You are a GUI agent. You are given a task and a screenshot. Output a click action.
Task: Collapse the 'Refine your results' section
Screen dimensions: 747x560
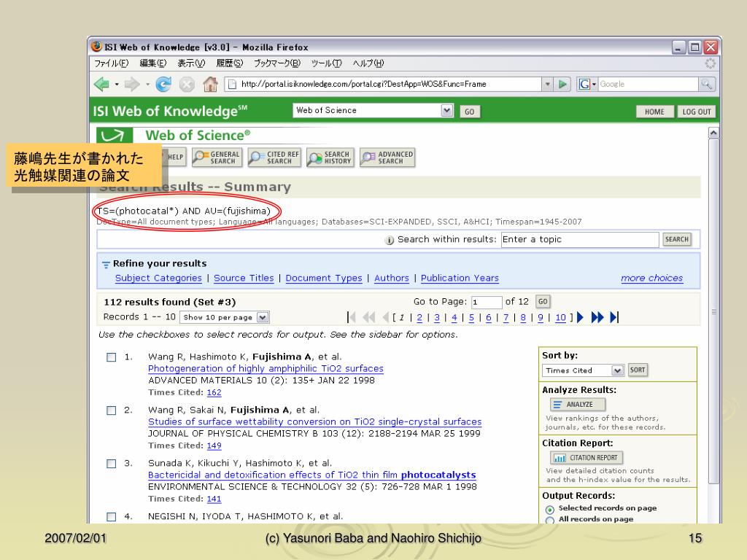tap(106, 265)
